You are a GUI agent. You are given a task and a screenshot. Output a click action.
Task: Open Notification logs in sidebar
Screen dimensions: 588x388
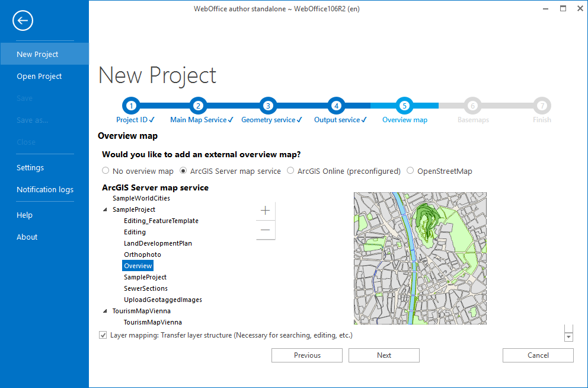coord(45,190)
